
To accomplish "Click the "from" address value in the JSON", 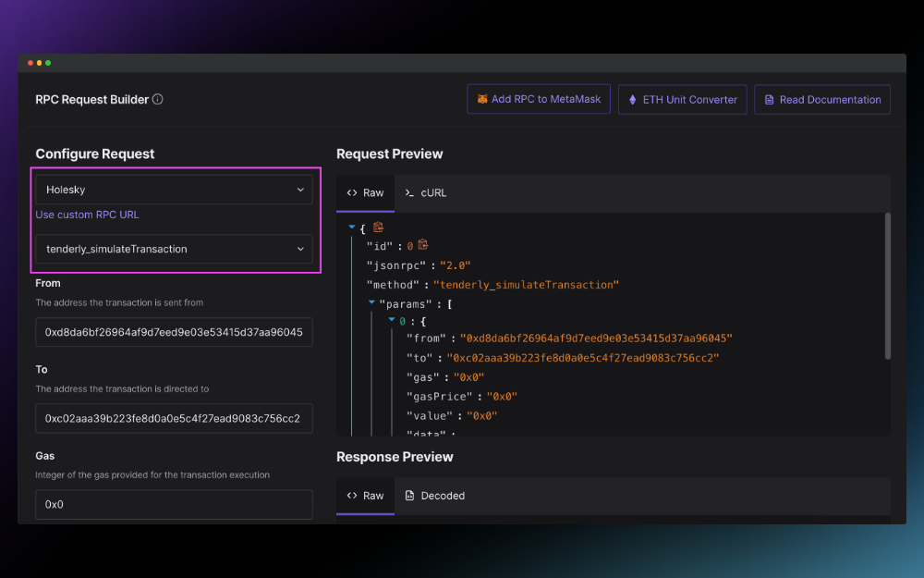I will point(596,338).
